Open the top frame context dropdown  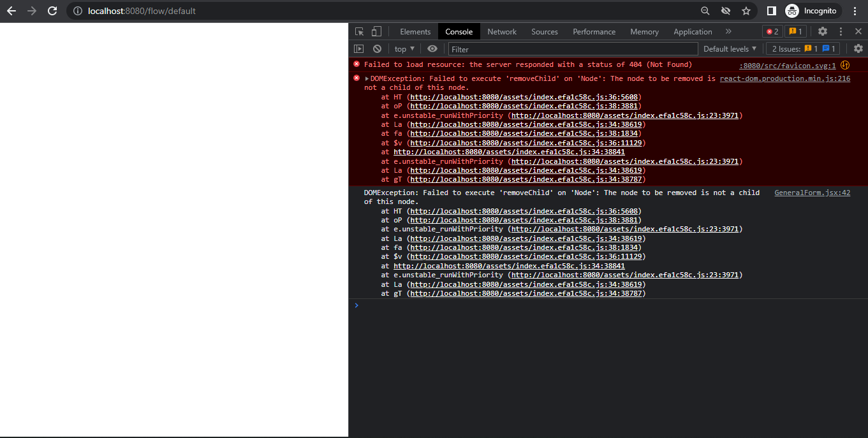click(403, 48)
